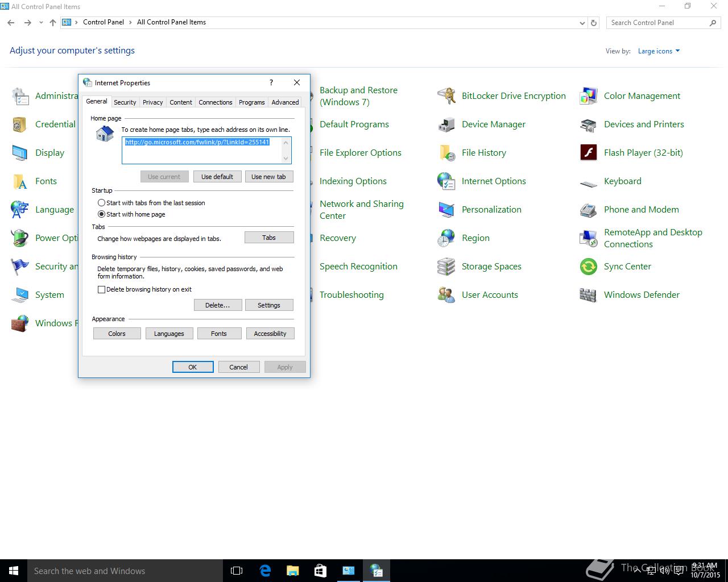The image size is (728, 582).
Task: Open the Accessibility button
Action: point(270,334)
